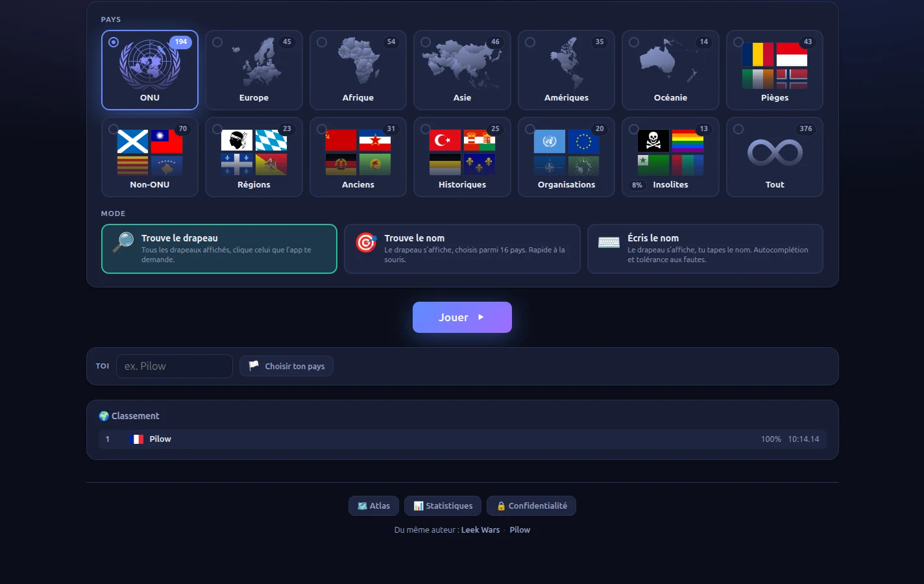Image resolution: width=924 pixels, height=584 pixels.
Task: Select the Insolites pirate flag category
Action: (670, 157)
